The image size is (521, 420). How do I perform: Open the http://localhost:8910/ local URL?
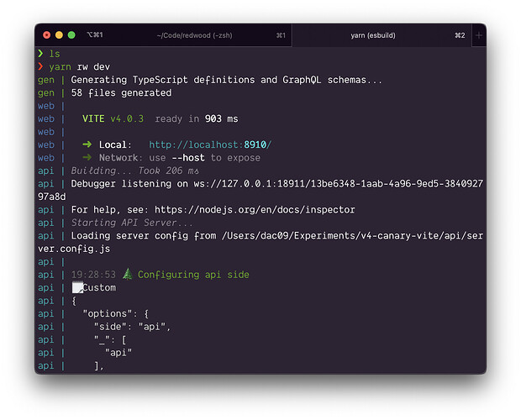(x=210, y=144)
